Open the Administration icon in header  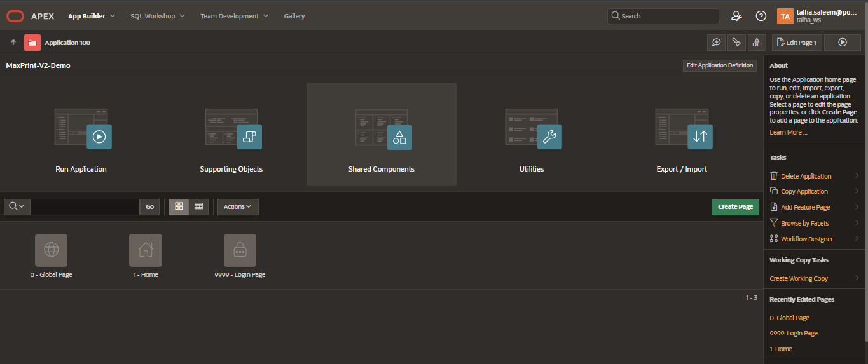[x=736, y=16]
